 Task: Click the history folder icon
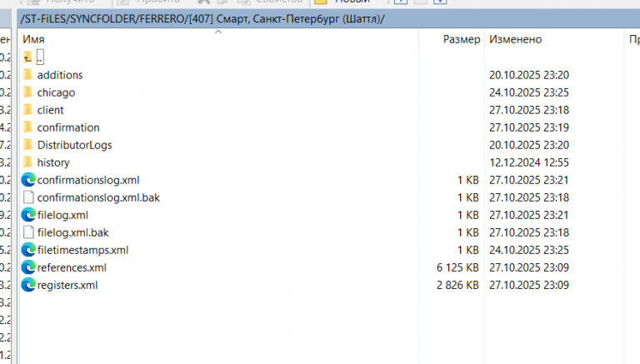pyautogui.click(x=27, y=162)
